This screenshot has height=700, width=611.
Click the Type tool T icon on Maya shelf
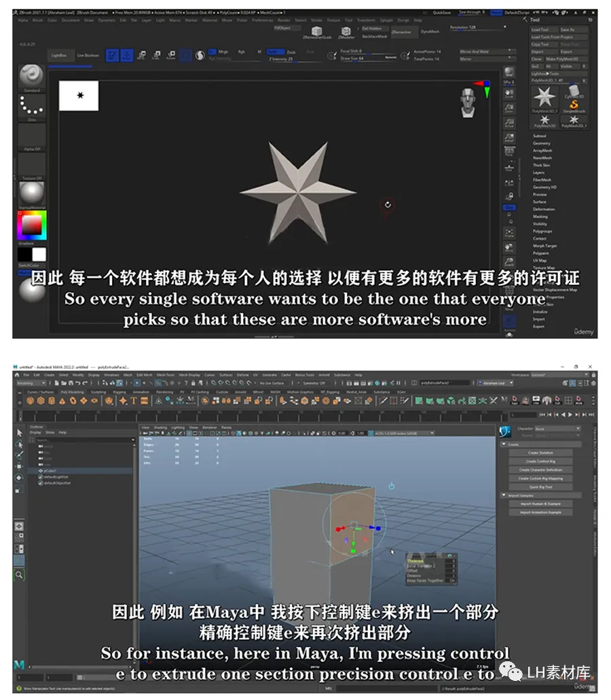134,401
